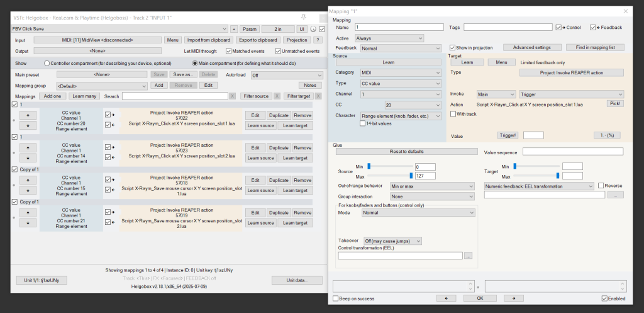Click the Source Learn button in Mapping dialog

(x=389, y=62)
